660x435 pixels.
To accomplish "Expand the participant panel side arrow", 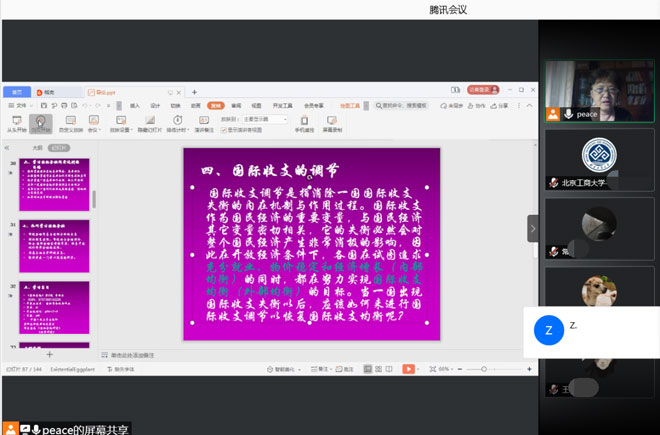I will [x=533, y=228].
